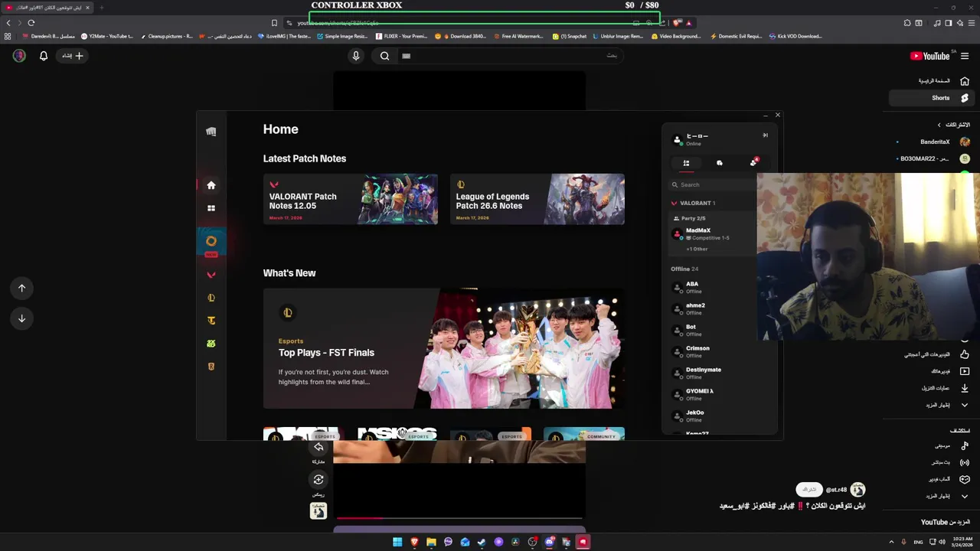Screen dimensions: 980x551
Task: Open Windows Start button in taskbar
Action: 397,542
